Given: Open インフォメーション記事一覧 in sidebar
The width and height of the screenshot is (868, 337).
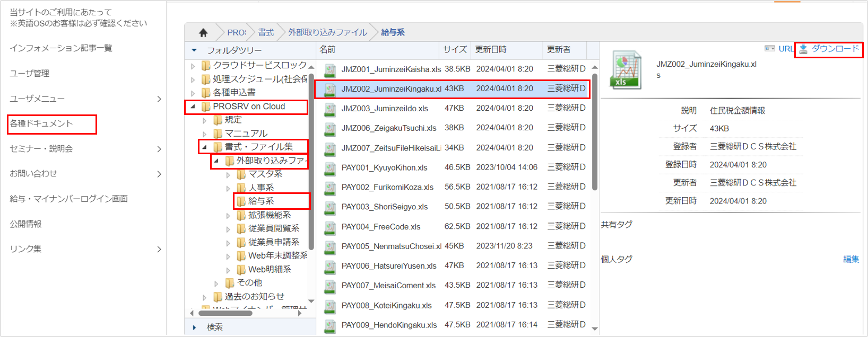Looking at the screenshot, I should [x=61, y=48].
